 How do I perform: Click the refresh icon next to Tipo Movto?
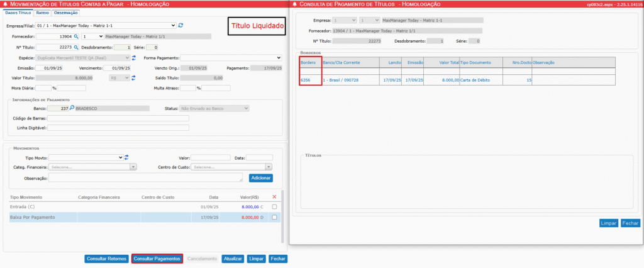coord(126,157)
